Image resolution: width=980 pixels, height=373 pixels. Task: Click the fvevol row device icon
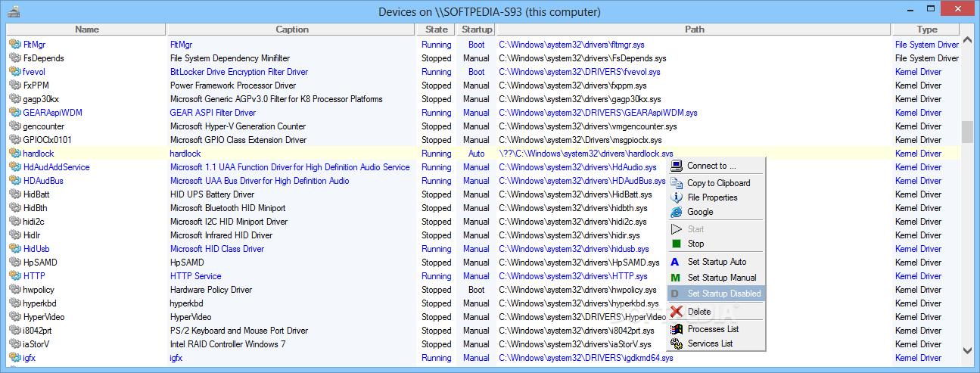14,72
